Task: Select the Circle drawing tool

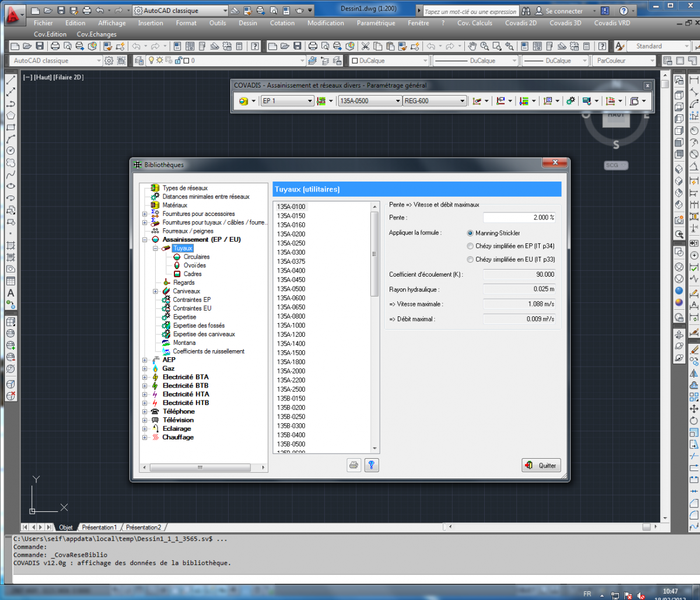Action: tap(10, 151)
